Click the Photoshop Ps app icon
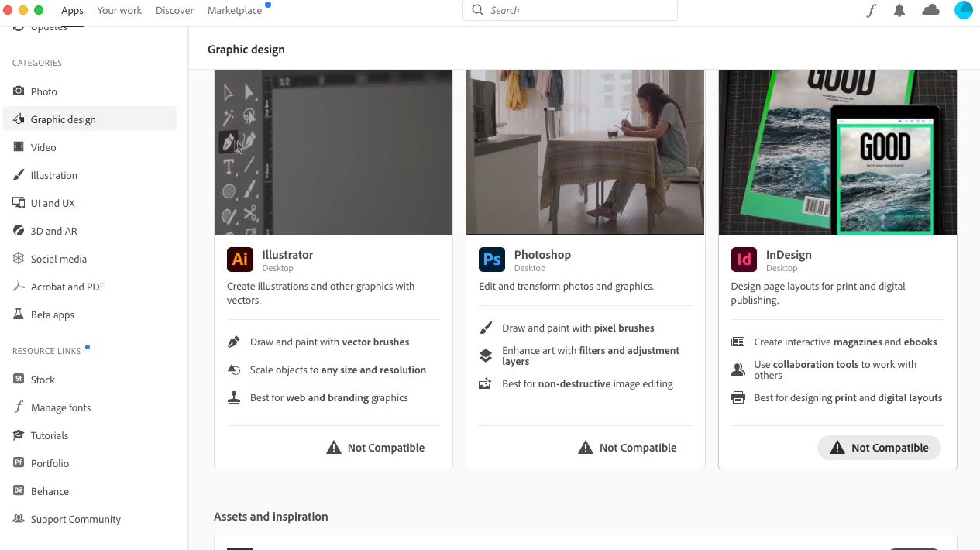Screen dimensions: 980x550 pyautogui.click(x=492, y=260)
